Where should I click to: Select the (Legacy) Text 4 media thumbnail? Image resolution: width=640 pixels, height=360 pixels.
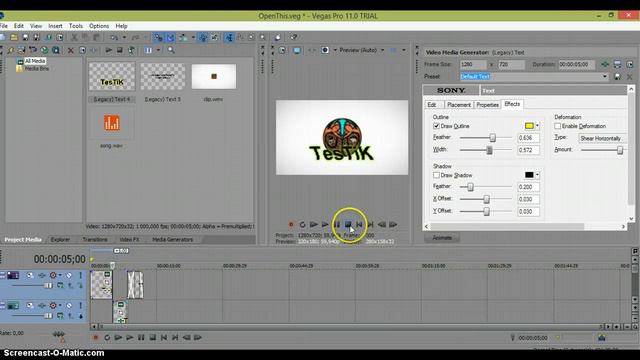[x=112, y=76]
